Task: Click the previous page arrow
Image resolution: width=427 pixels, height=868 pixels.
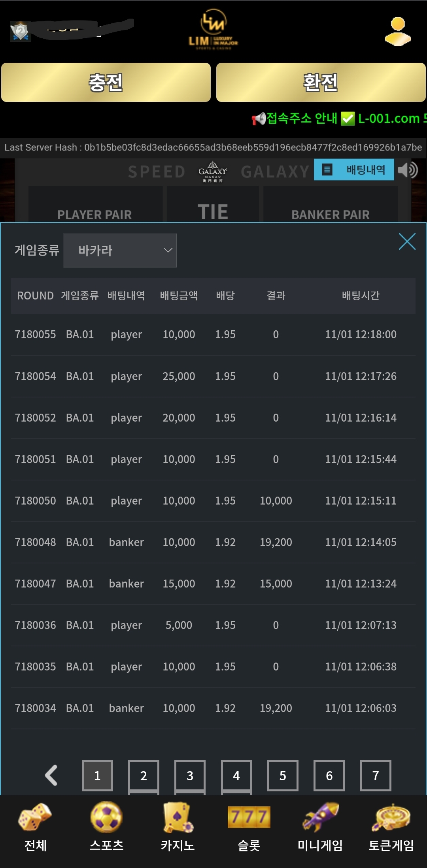Action: pyautogui.click(x=51, y=775)
